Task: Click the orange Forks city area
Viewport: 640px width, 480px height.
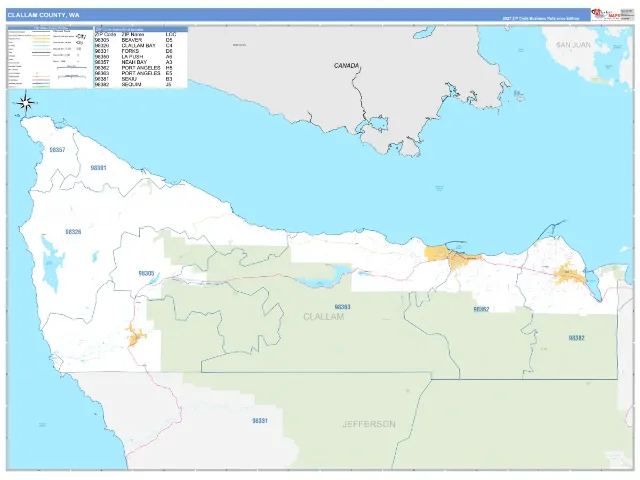Action: [x=135, y=336]
